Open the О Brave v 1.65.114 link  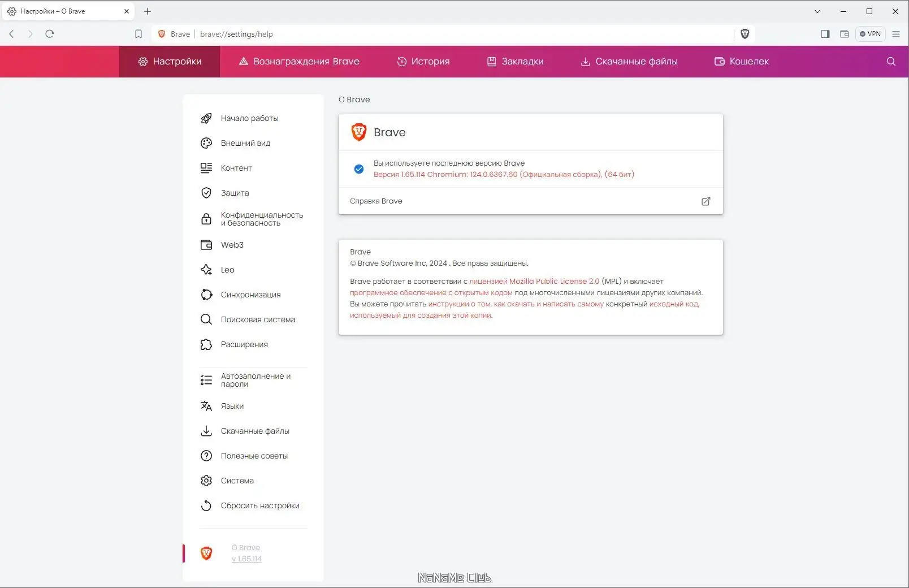coord(246,553)
